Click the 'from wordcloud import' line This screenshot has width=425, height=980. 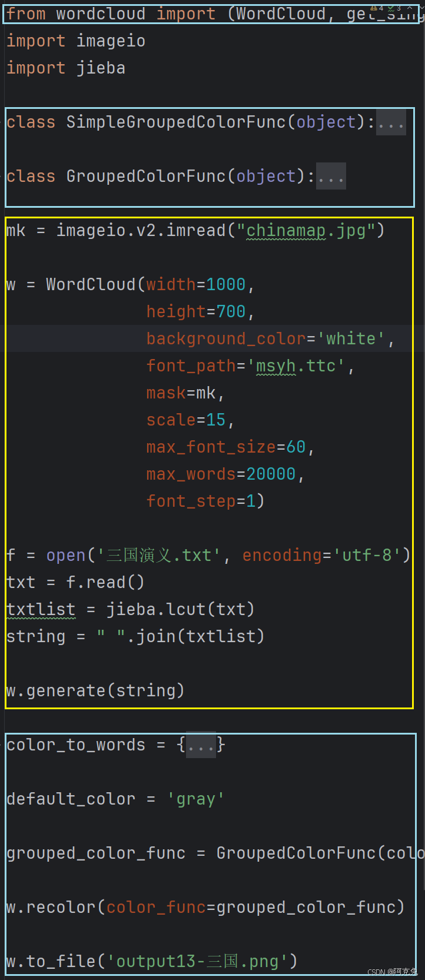click(215, 14)
